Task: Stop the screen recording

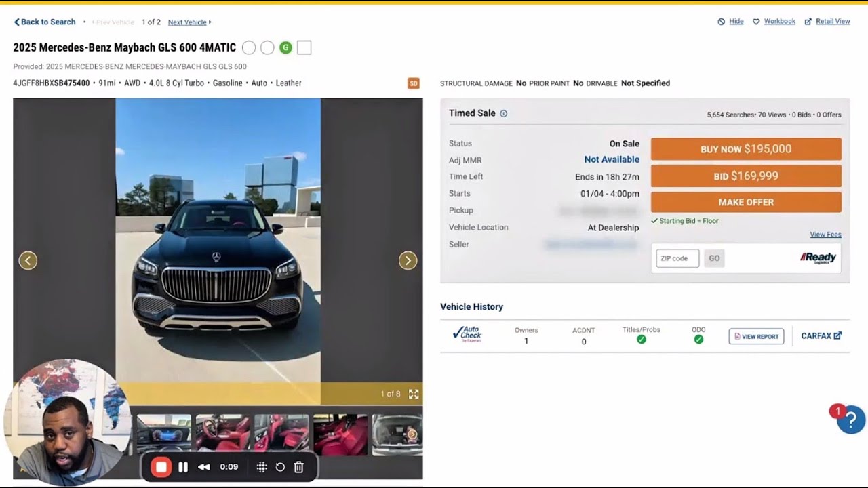Action: [161, 466]
